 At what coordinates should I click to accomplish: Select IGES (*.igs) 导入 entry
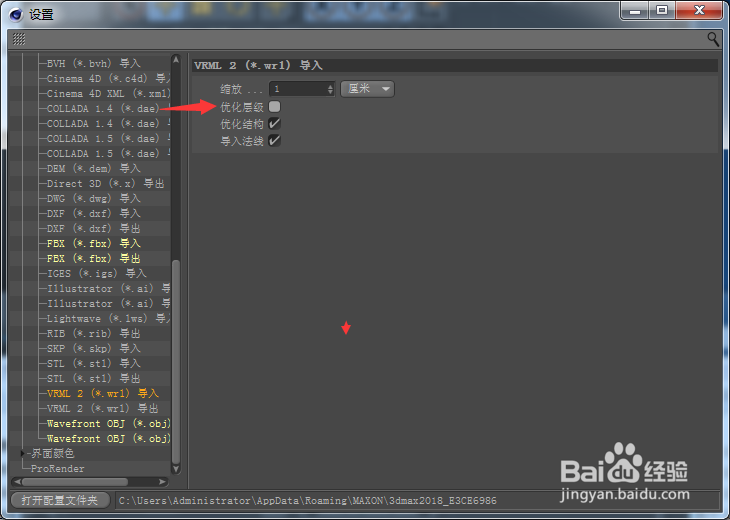97,273
